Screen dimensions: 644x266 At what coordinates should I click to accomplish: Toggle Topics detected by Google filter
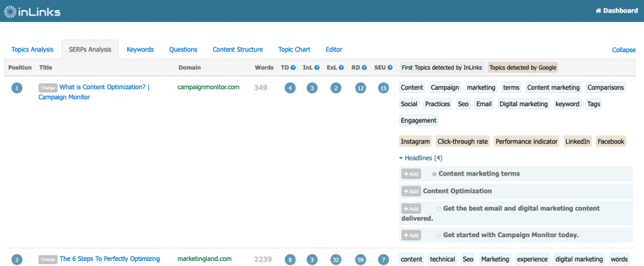(x=523, y=68)
